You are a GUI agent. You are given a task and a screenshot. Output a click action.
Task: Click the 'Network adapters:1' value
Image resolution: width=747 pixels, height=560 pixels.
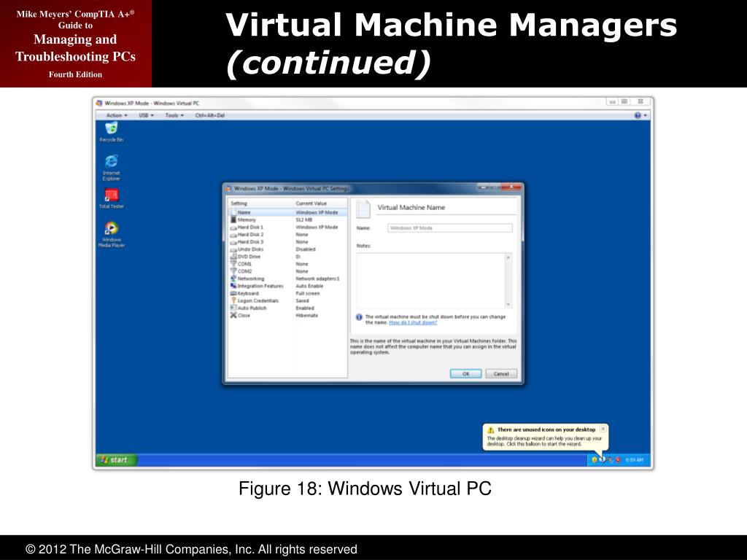[x=318, y=279]
